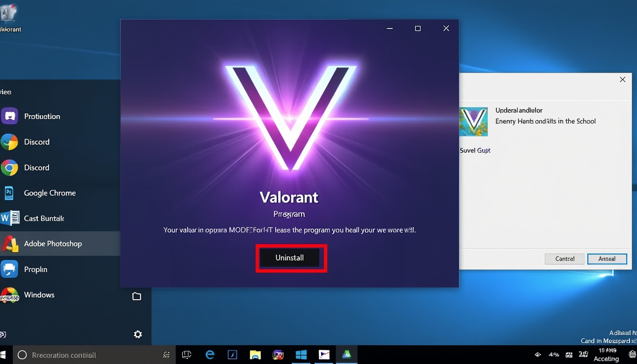The image size is (637, 364).
Task: Open the folder icon in Start menu
Action: [x=136, y=296]
